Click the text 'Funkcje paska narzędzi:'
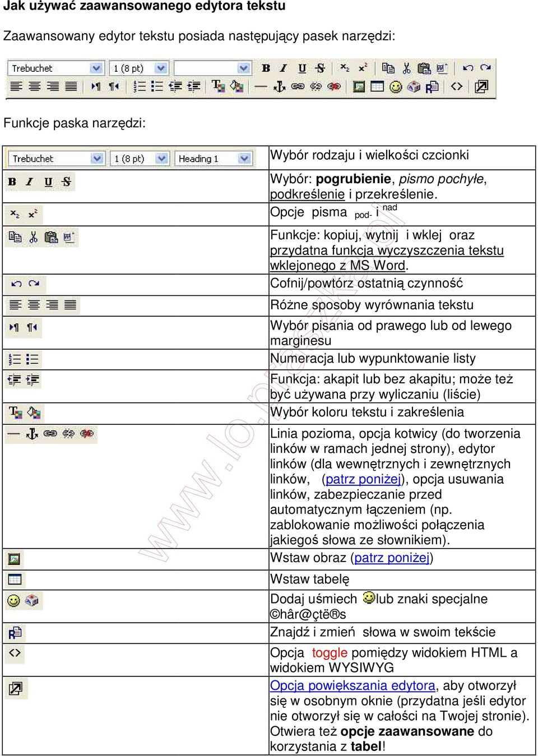The image size is (538, 756). [75, 123]
